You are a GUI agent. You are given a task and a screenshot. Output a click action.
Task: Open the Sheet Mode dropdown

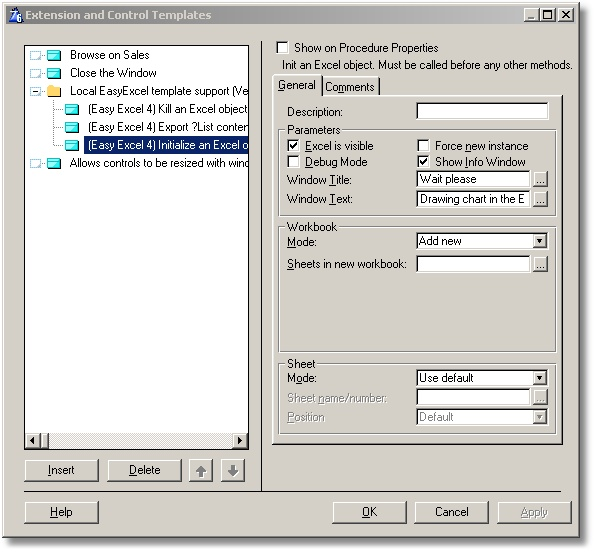[539, 378]
